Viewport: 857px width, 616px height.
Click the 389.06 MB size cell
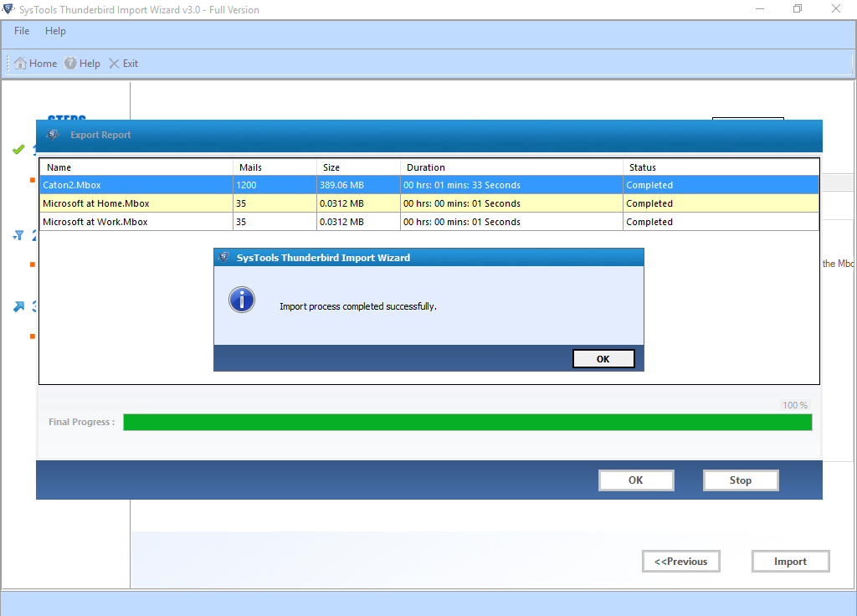[358, 185]
